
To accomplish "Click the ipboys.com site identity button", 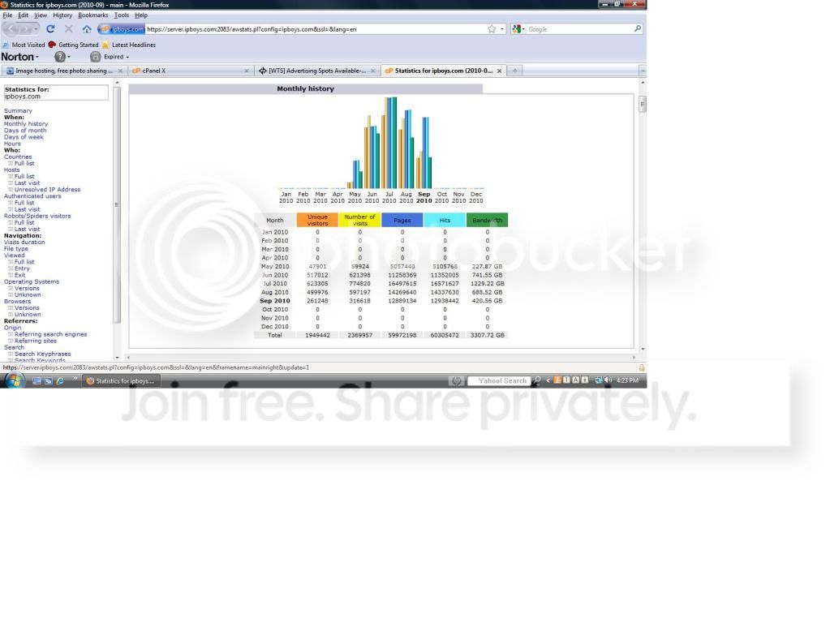I will [x=123, y=29].
